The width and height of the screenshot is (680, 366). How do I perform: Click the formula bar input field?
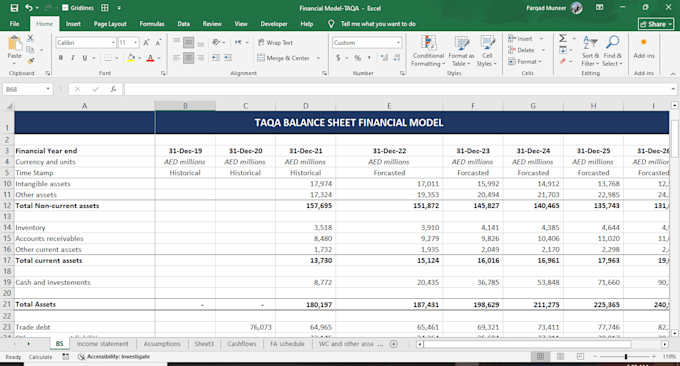pyautogui.click(x=397, y=89)
